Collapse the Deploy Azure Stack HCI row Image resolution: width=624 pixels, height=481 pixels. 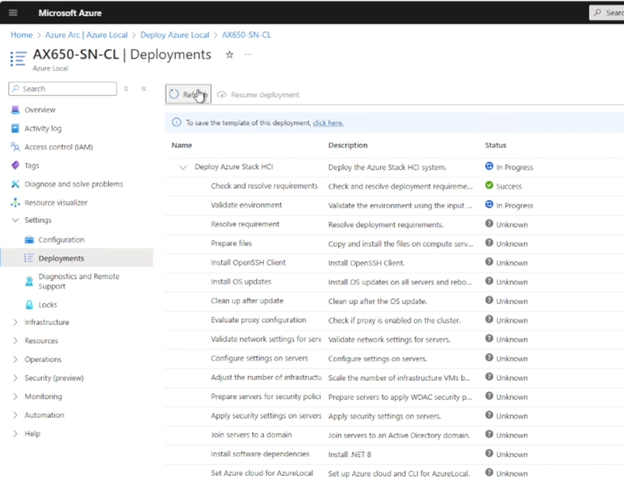coord(183,167)
